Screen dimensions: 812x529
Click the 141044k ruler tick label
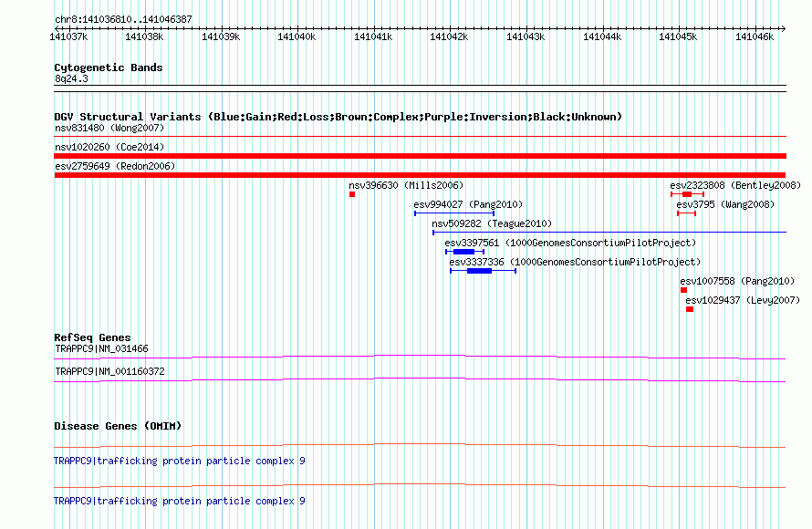pyautogui.click(x=602, y=36)
